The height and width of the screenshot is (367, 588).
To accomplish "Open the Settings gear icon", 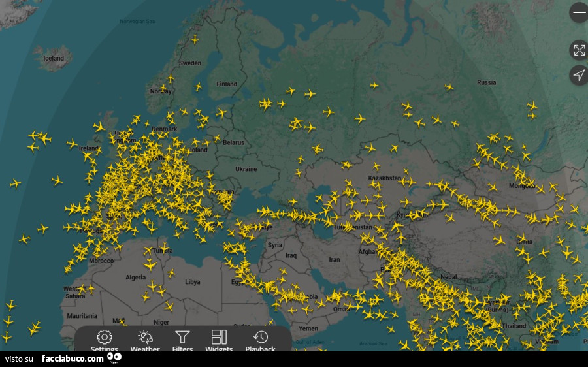I will coord(105,338).
